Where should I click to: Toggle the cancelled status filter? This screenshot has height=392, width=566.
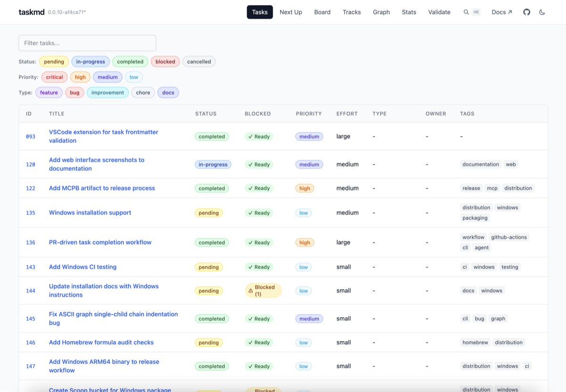tap(199, 61)
